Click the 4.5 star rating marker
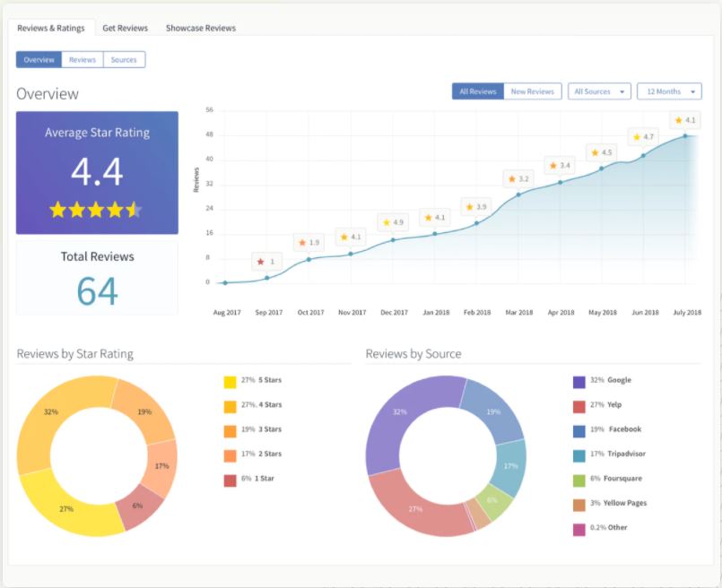Viewport: 722px width, 588px height. (602, 151)
